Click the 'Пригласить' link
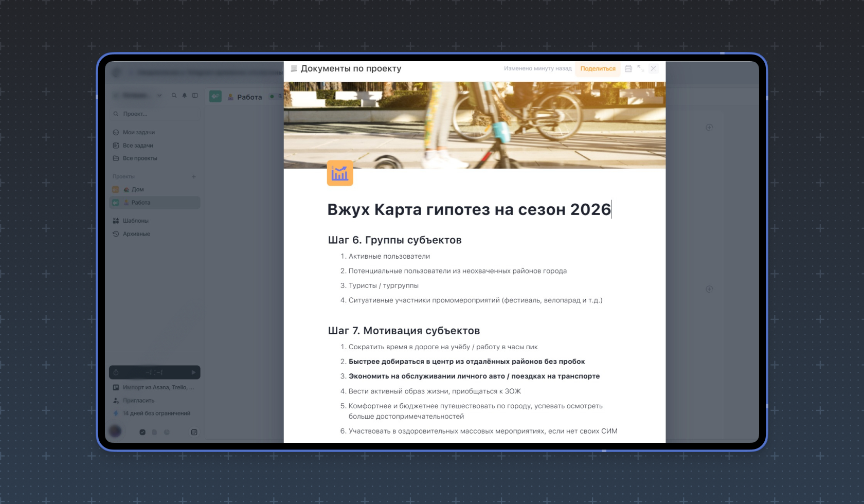864x504 pixels. [138, 400]
